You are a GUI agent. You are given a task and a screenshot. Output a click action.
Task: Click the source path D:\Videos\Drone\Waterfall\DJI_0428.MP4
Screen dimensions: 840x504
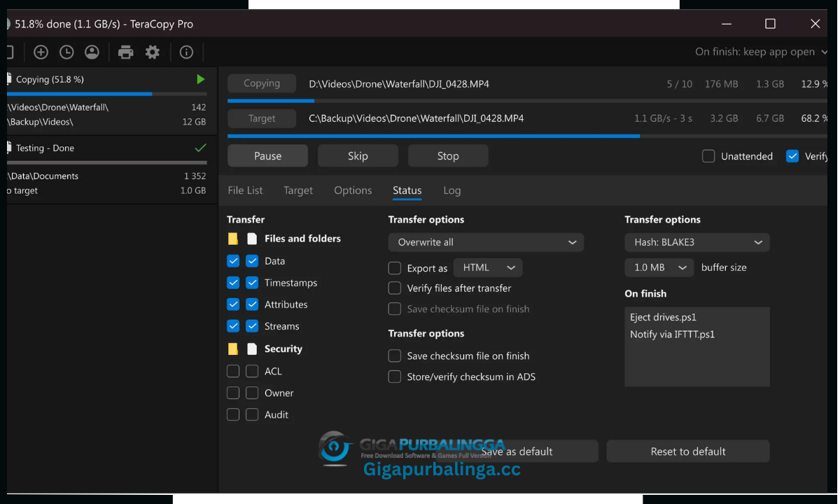coord(399,84)
